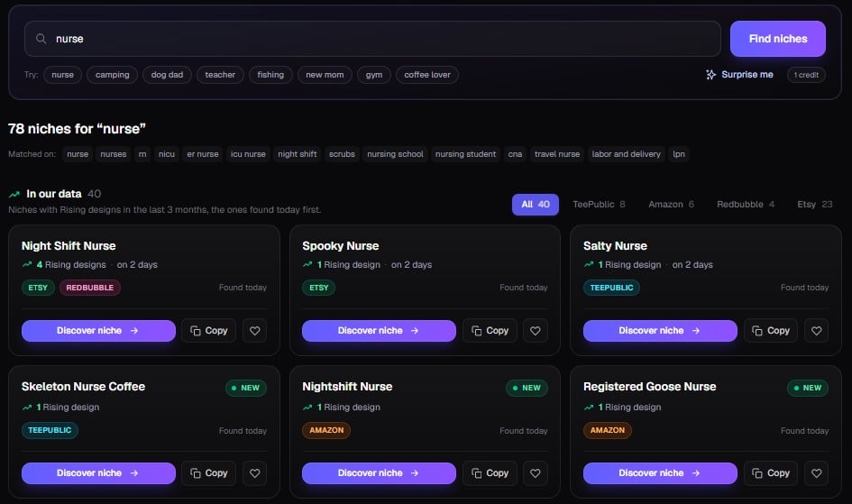Click the nicu matched keyword tag
Screen dimensions: 852x504
[166, 154]
